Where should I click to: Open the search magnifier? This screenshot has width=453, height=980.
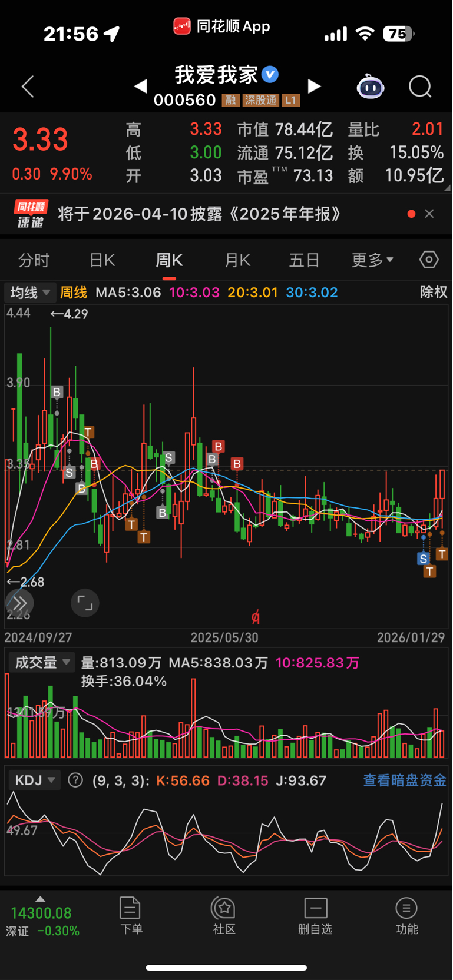pyautogui.click(x=420, y=87)
